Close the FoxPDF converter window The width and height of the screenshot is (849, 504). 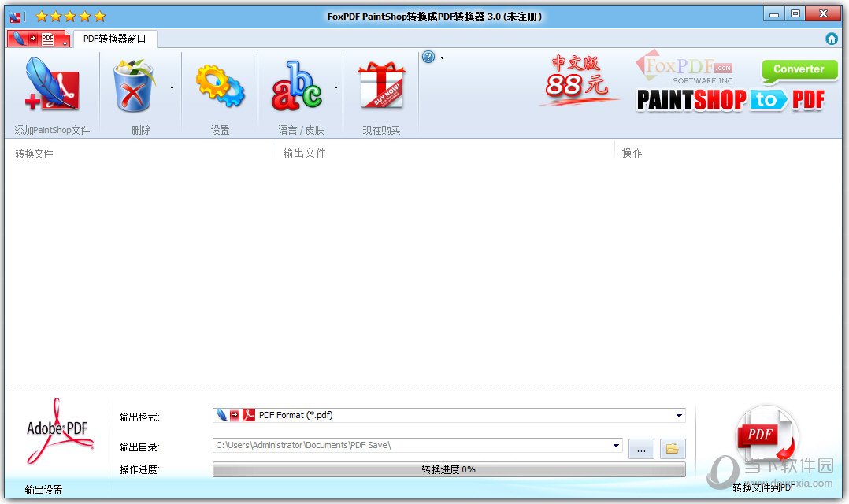coord(823,13)
